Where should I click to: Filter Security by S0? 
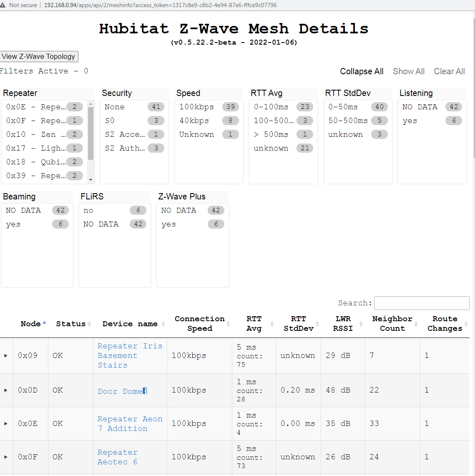point(134,121)
